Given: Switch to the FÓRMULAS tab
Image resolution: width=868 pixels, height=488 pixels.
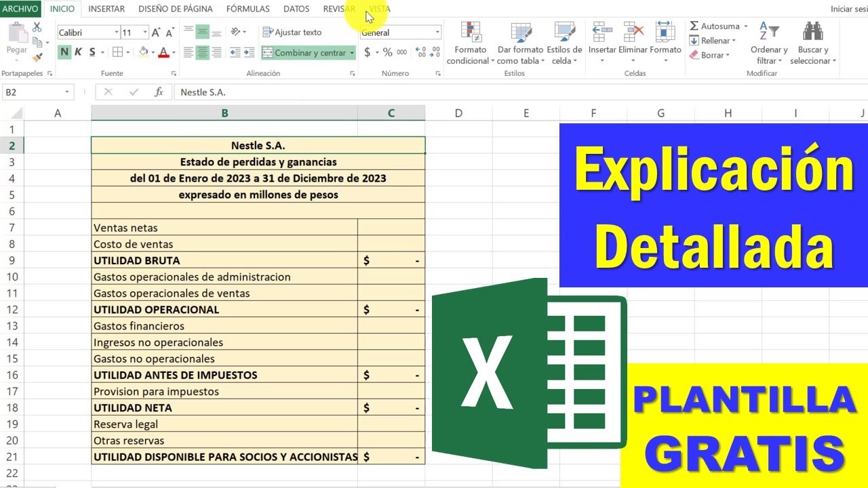Looking at the screenshot, I should click(x=248, y=9).
